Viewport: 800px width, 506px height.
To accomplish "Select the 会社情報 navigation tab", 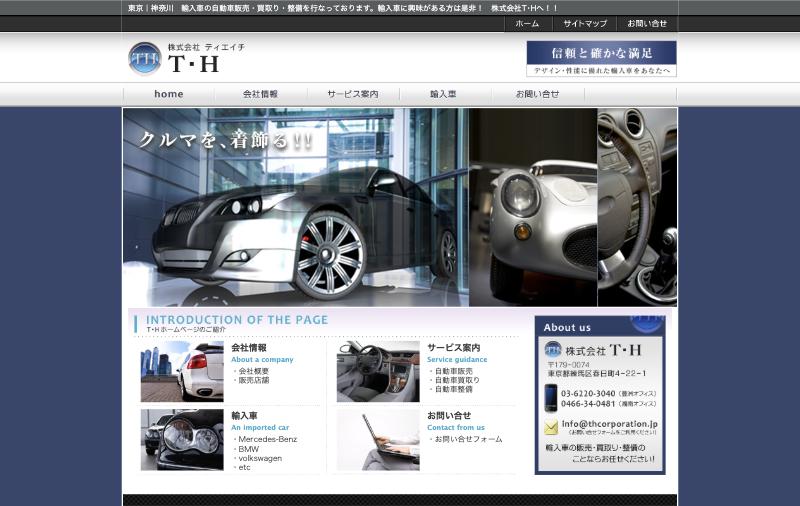I will [x=260, y=94].
